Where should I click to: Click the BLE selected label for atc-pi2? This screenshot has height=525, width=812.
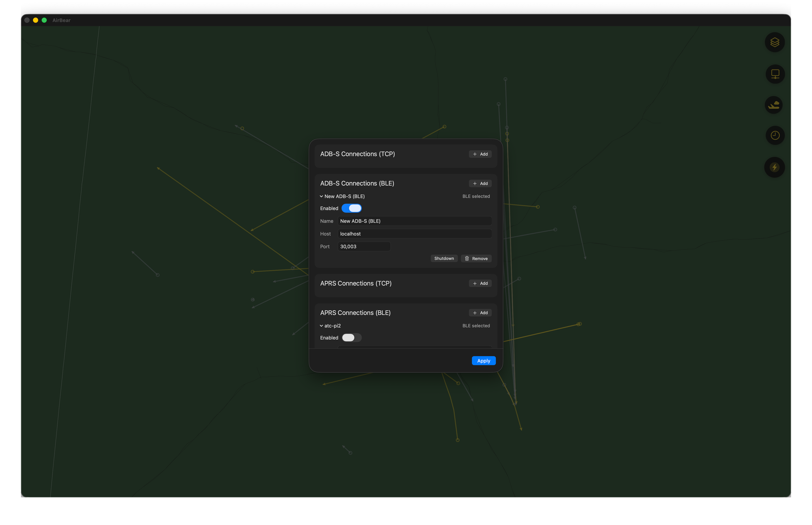476,326
